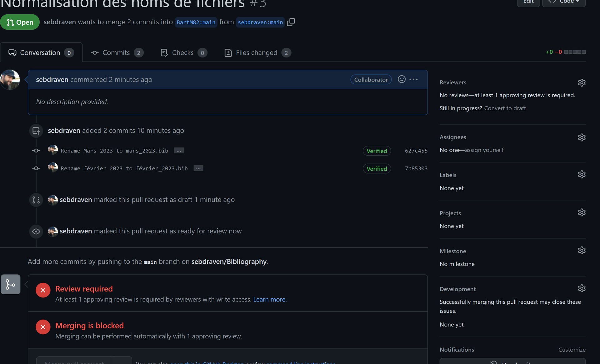This screenshot has height=364, width=600.
Task: Click the assign yourself link
Action: 484,150
